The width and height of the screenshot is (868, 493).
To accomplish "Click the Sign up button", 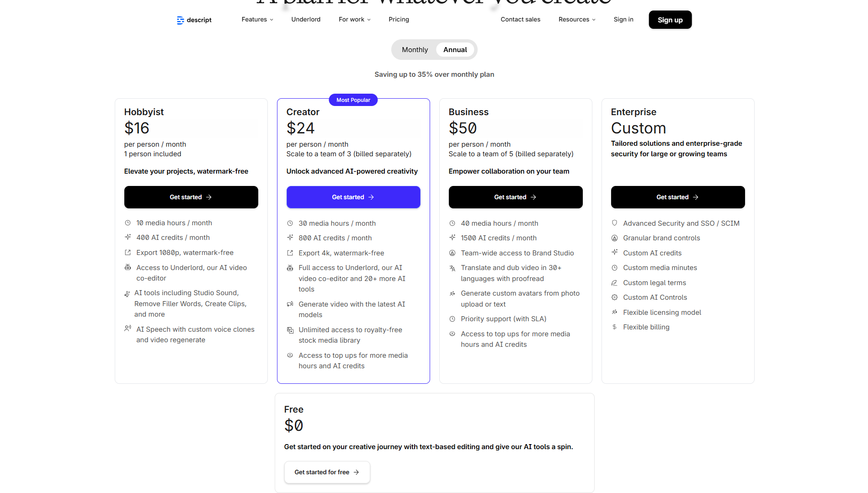I will coord(670,20).
